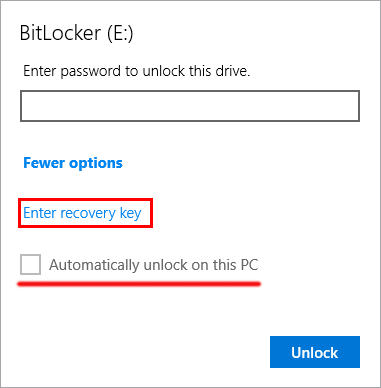381x388 pixels.
Task: Click Unlock to open drive E:
Action: tap(315, 352)
